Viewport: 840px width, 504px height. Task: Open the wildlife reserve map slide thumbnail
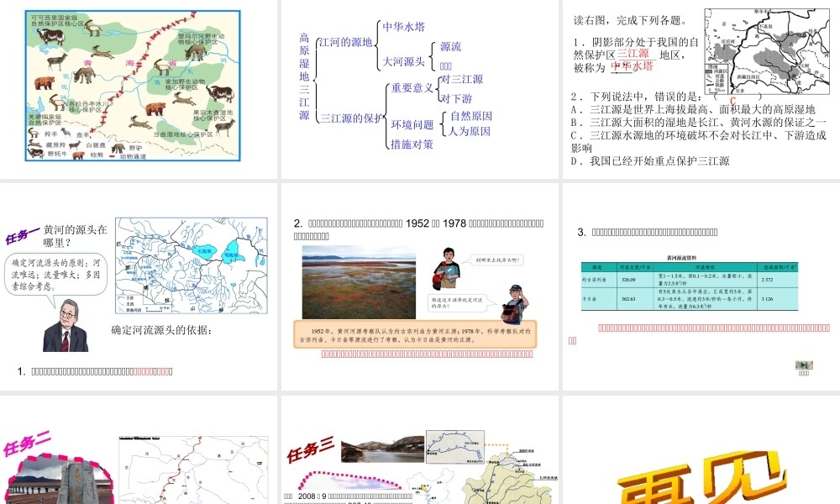click(139, 89)
